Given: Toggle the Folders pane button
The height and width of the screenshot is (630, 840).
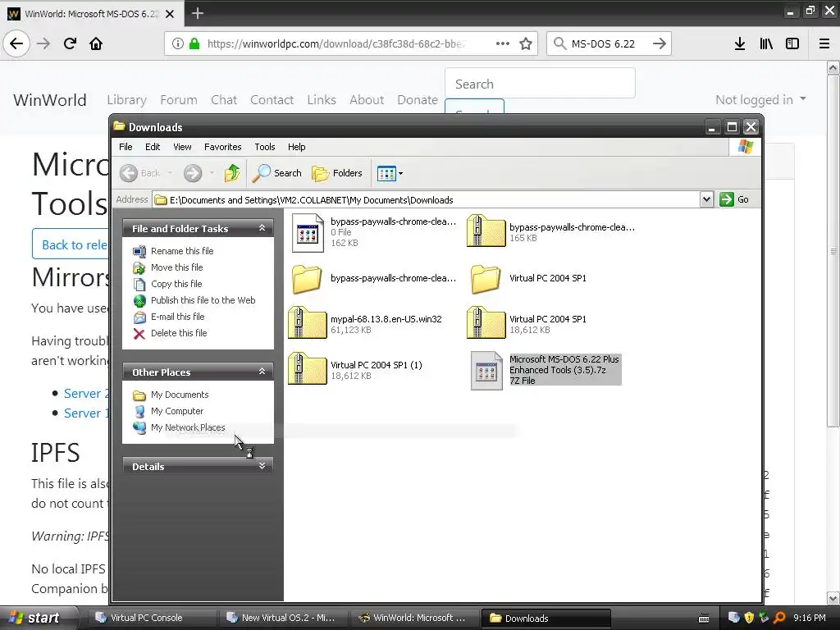Looking at the screenshot, I should coord(337,173).
